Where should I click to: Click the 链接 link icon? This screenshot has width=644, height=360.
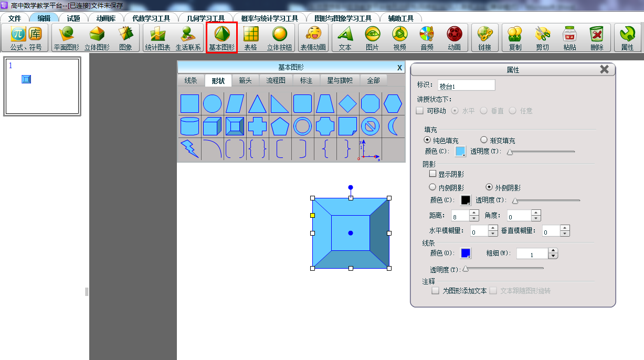pyautogui.click(x=484, y=38)
